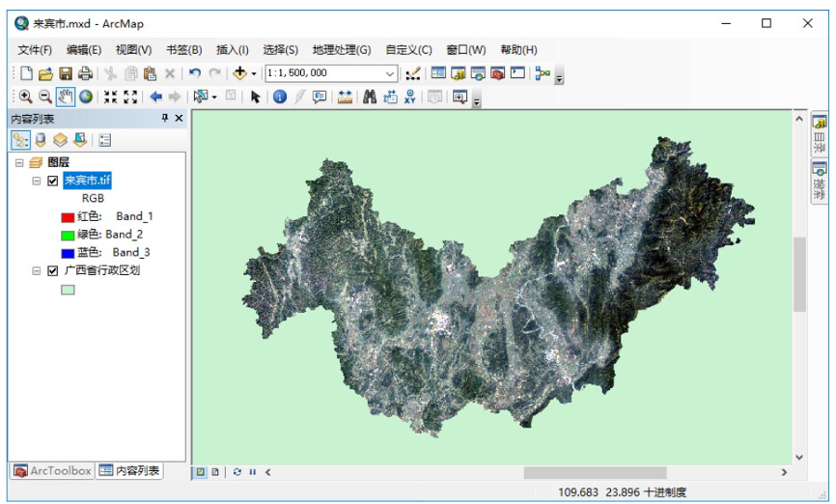Collapse the 图层 data frame tree
Screen dimensions: 836x504
pos(19,163)
